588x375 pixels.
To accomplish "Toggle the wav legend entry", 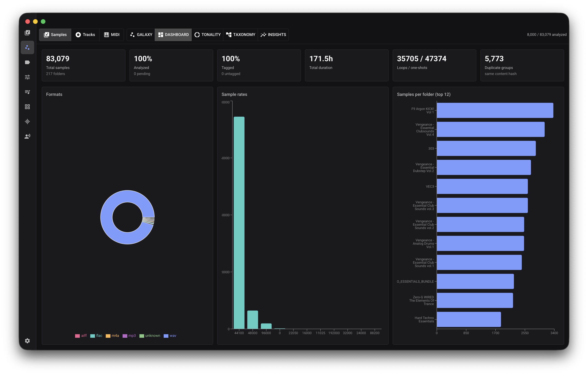I will [x=170, y=336].
